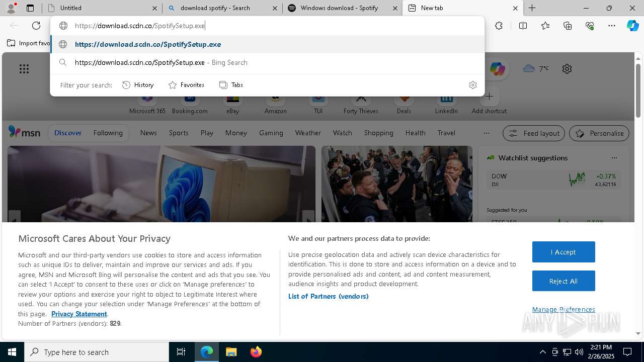Open the Import favorites bookmark bar item
The image size is (644, 362).
[29, 43]
